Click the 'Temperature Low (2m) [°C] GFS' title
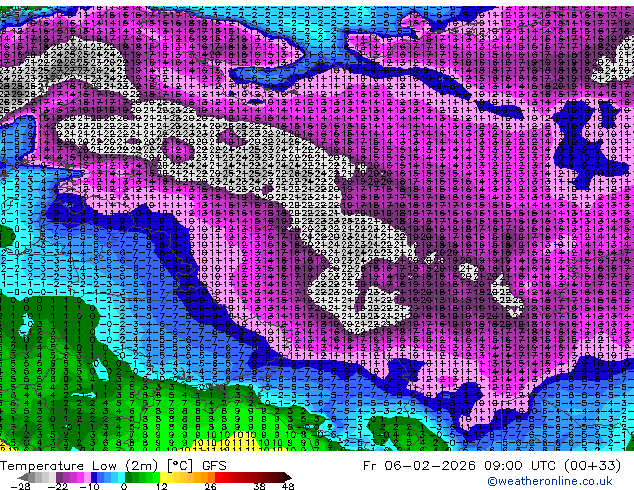 tap(113, 466)
